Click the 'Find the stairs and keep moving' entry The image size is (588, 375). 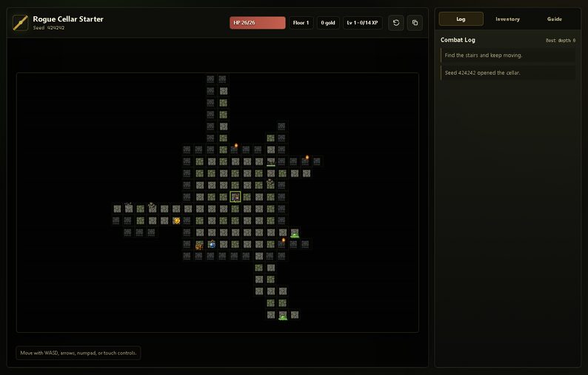click(508, 55)
